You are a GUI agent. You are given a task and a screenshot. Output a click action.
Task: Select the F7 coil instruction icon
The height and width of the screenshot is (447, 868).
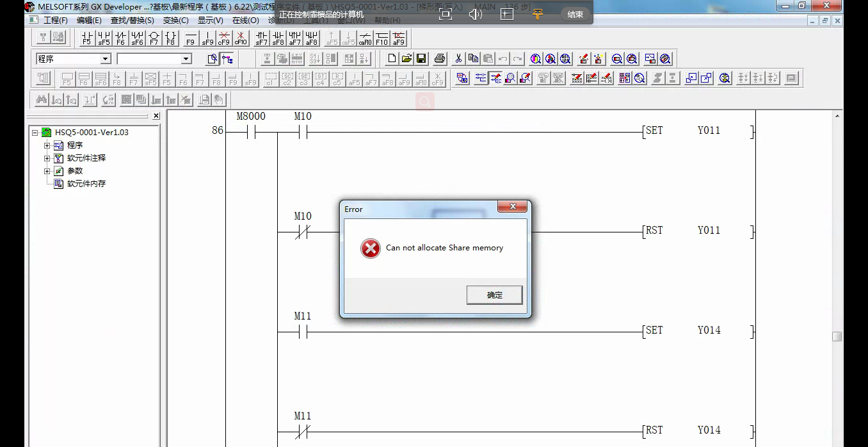click(x=154, y=38)
